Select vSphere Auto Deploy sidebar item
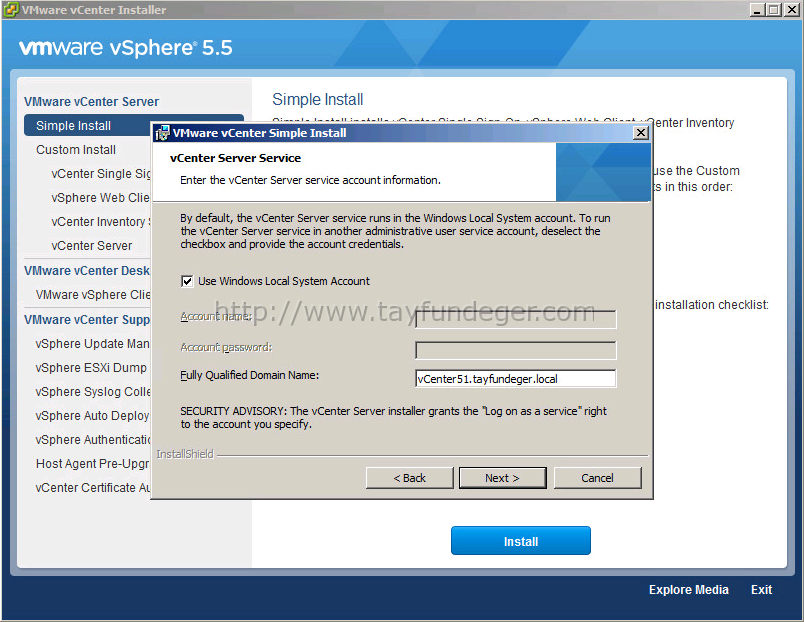 [x=92, y=416]
